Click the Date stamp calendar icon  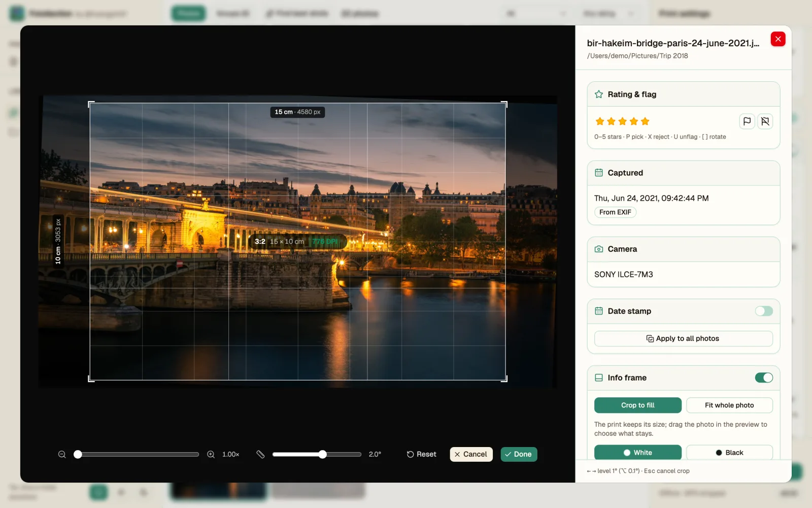[x=599, y=311]
